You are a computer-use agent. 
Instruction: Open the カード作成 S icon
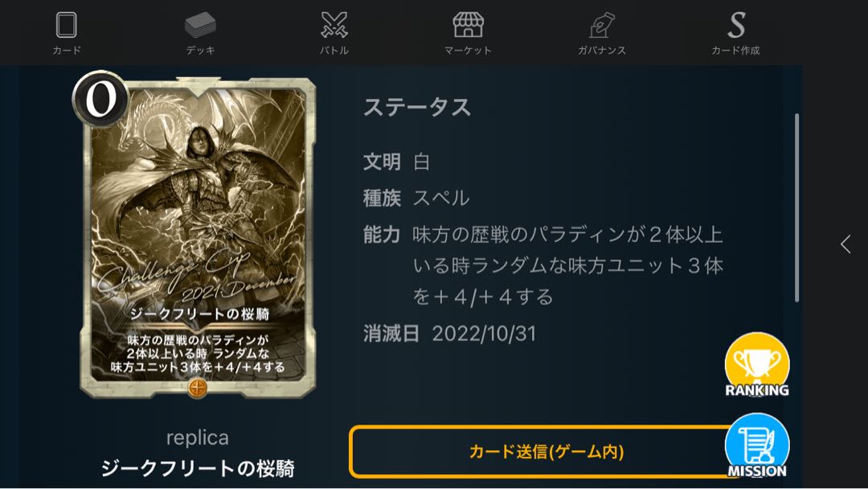click(x=736, y=25)
